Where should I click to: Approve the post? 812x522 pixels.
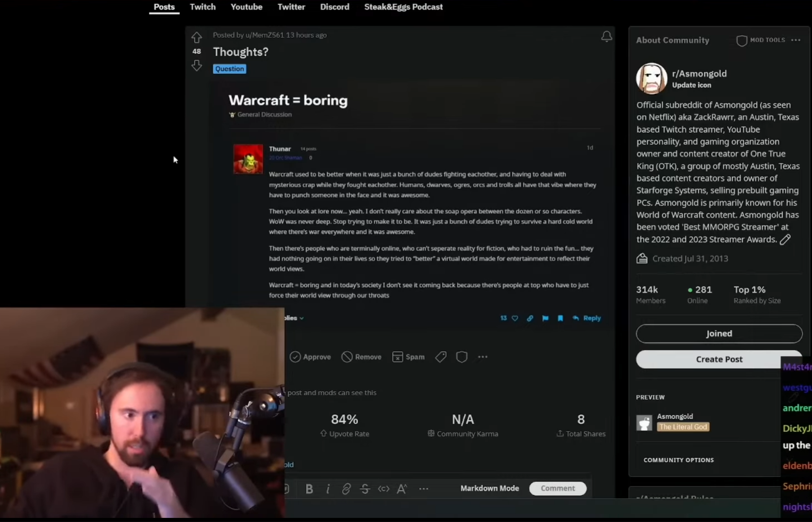[310, 357]
